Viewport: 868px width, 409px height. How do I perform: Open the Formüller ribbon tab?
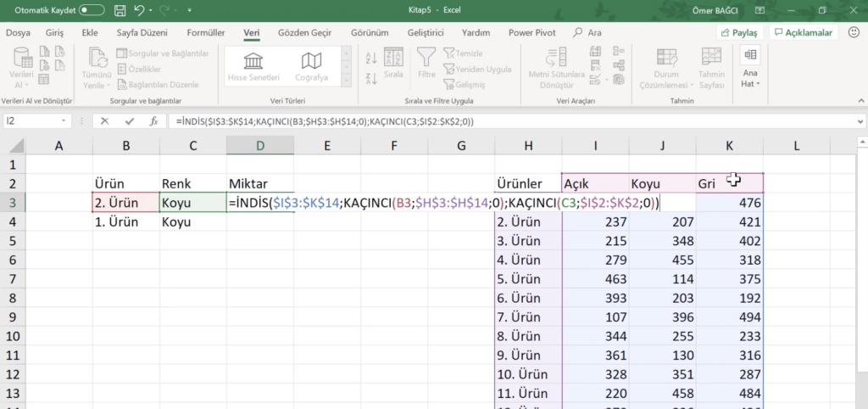[205, 32]
